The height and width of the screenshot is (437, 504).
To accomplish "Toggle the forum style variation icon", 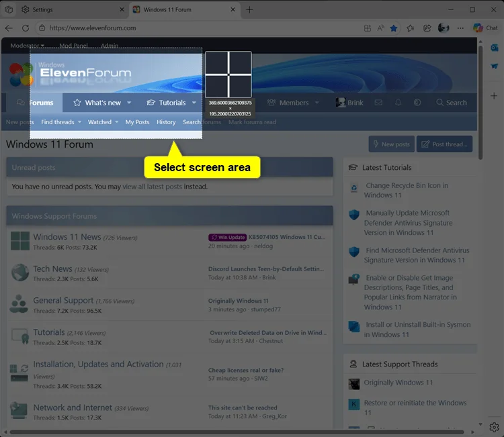I will point(417,103).
